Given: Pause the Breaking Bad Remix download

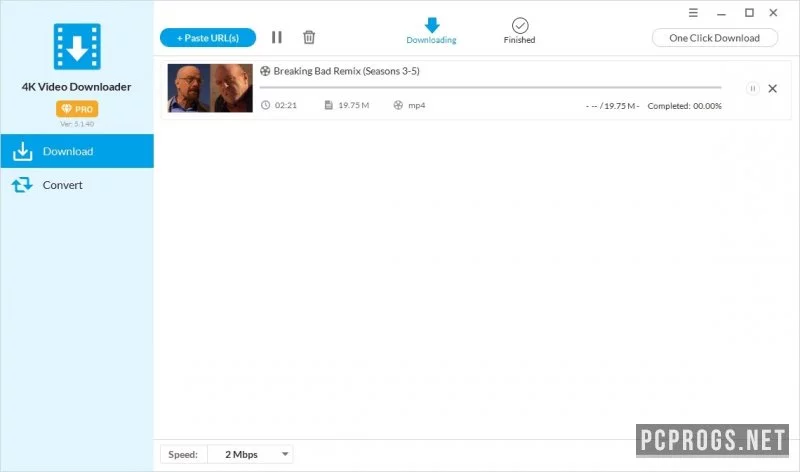Looking at the screenshot, I should pyautogui.click(x=753, y=88).
